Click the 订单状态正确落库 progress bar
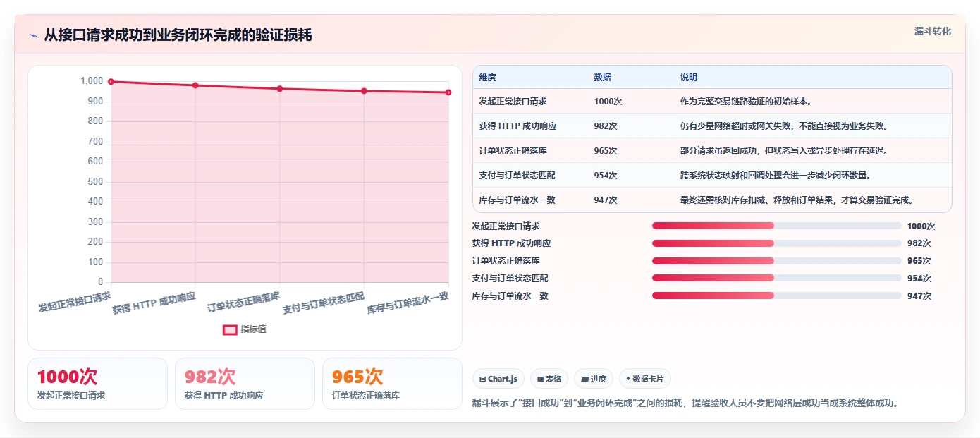 point(776,261)
